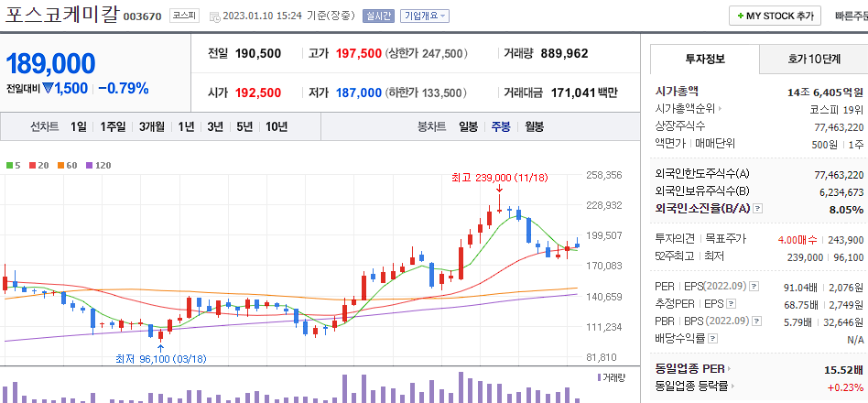Switch to the 호가10단계 tab

(814, 60)
